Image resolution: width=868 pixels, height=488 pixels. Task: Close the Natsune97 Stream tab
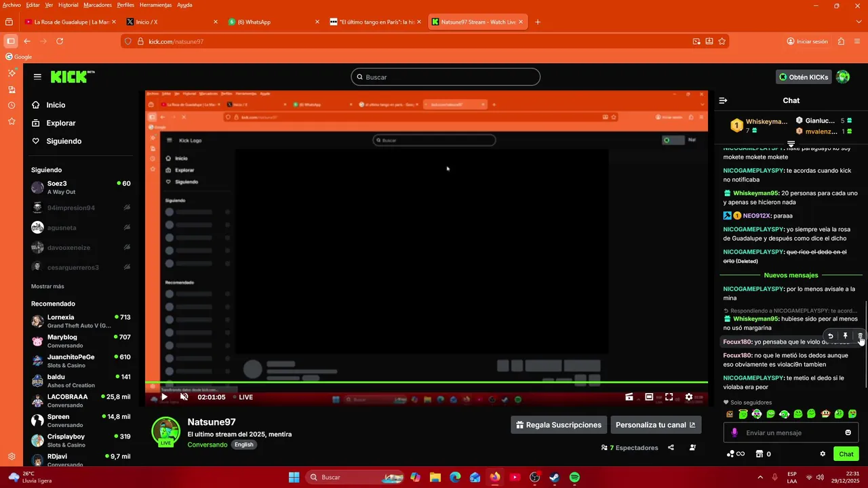click(521, 22)
